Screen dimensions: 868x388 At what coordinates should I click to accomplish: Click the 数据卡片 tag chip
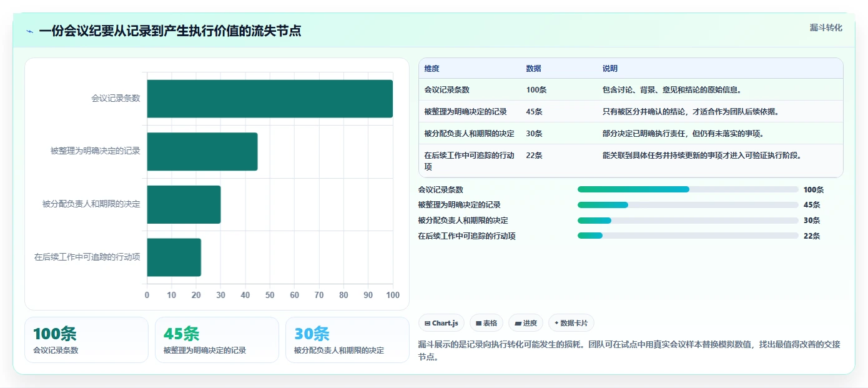(571, 323)
